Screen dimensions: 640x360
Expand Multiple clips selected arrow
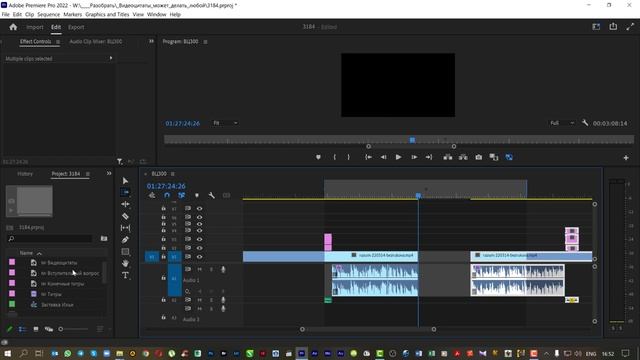coord(111,58)
